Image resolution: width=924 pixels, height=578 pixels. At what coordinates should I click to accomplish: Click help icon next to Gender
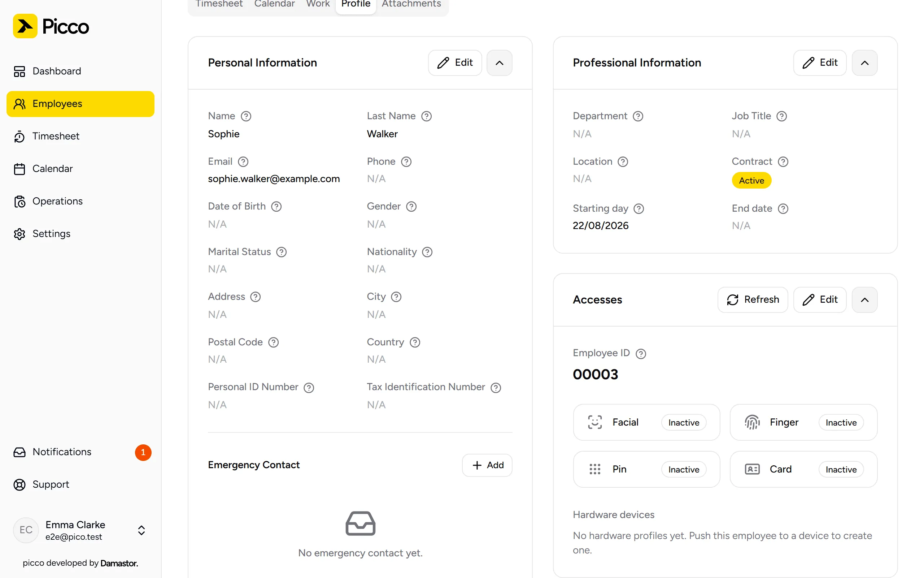click(x=411, y=206)
